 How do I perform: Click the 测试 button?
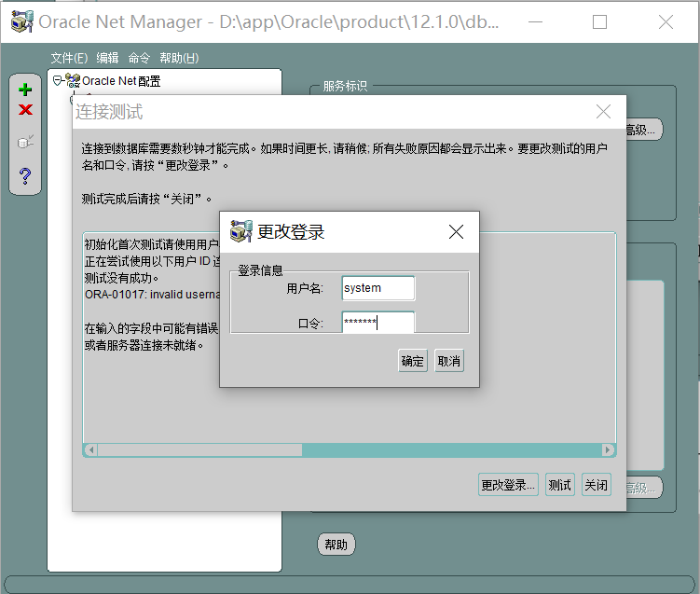pyautogui.click(x=560, y=485)
